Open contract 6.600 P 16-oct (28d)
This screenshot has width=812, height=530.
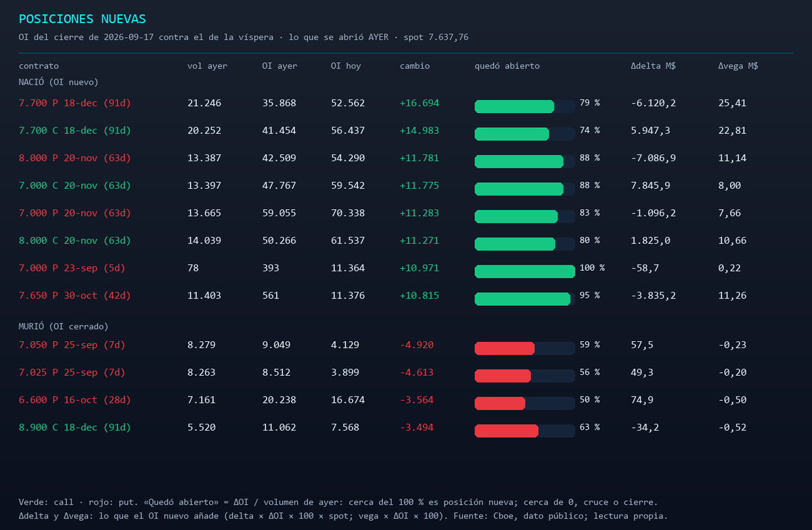pos(74,400)
